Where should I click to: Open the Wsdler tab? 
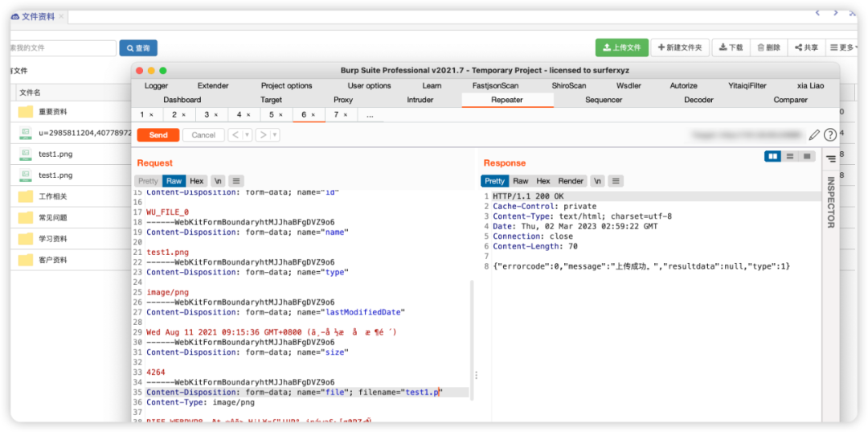tap(628, 86)
